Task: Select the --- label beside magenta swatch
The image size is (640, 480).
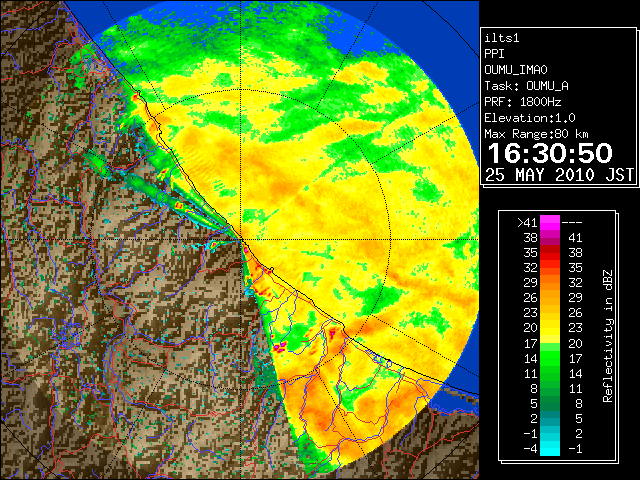Action: click(572, 223)
